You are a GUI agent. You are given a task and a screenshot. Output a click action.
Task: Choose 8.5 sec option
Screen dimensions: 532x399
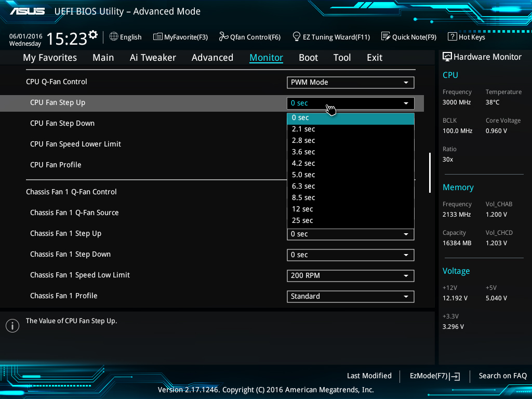point(351,198)
